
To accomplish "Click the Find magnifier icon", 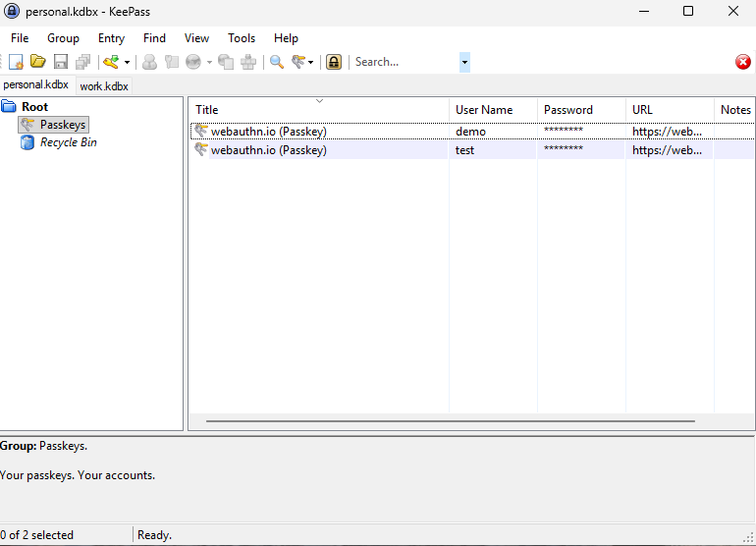I will [x=276, y=62].
